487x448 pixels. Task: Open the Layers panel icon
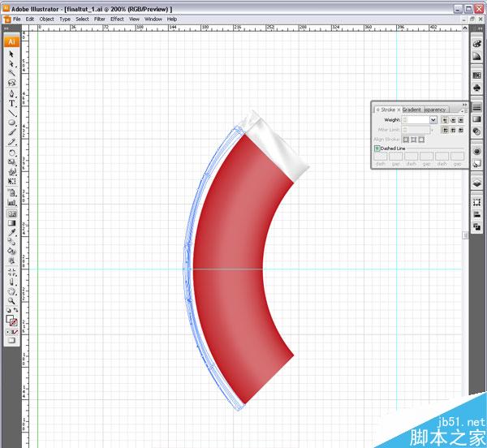pyautogui.click(x=476, y=183)
